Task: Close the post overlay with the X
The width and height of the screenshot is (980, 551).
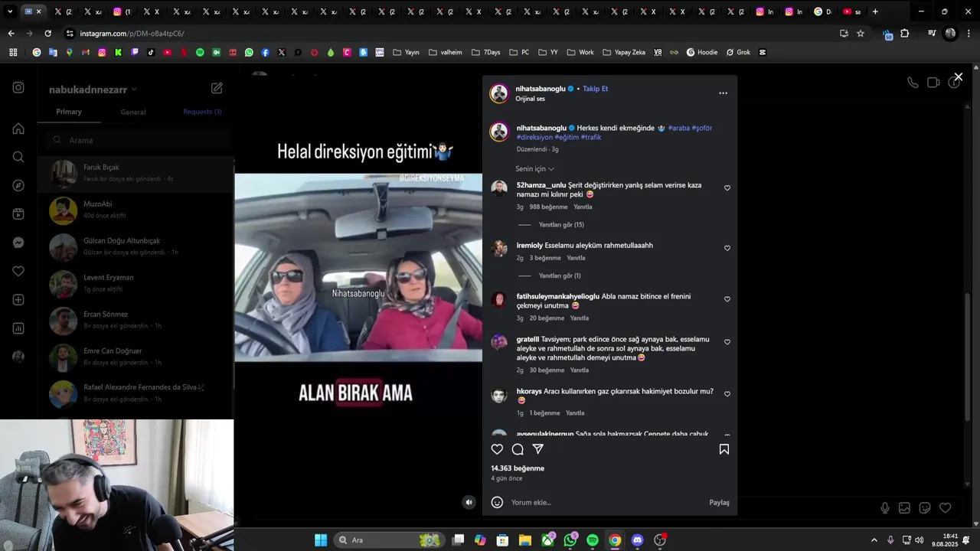Action: click(958, 77)
